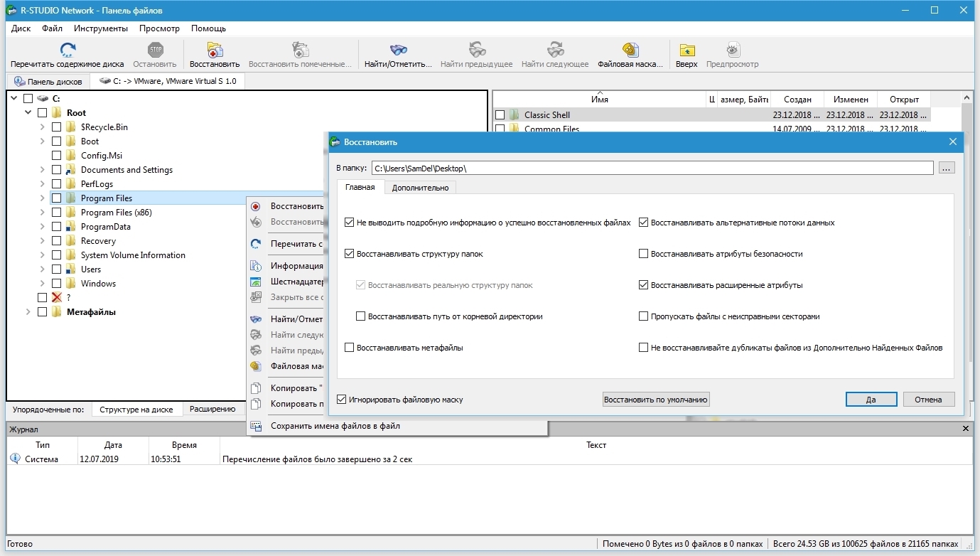Click the Classic Shell folder icon

[x=514, y=114]
